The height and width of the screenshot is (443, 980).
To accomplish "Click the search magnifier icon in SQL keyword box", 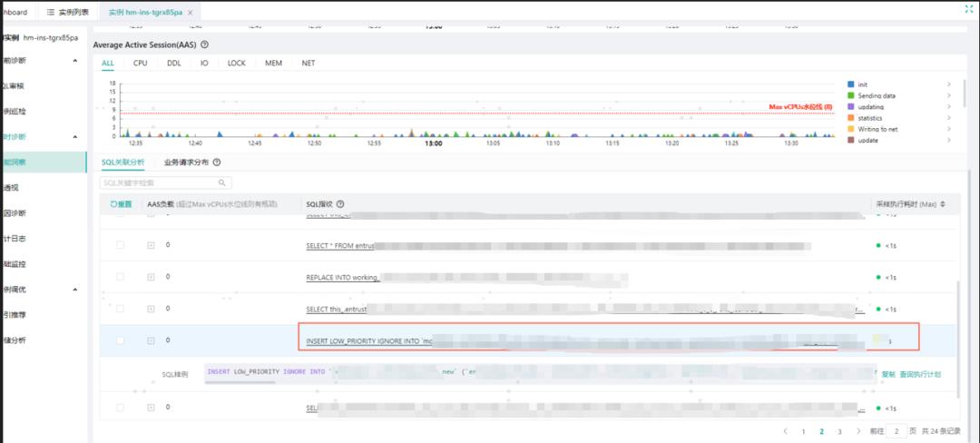I will point(222,183).
